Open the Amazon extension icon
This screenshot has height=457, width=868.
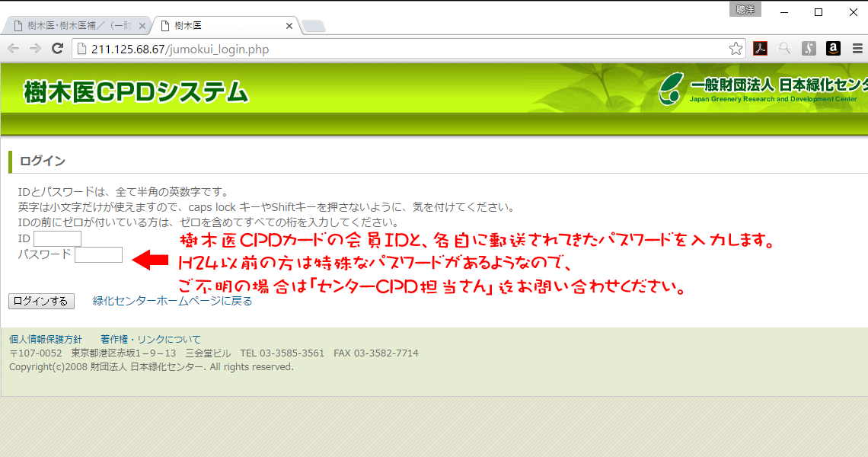point(833,49)
